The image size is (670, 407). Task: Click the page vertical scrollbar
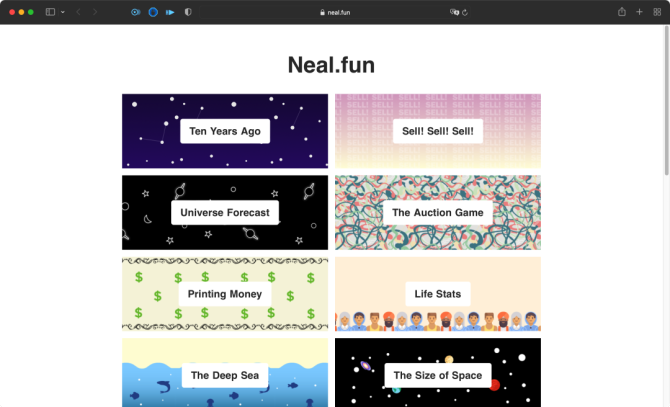point(667,100)
